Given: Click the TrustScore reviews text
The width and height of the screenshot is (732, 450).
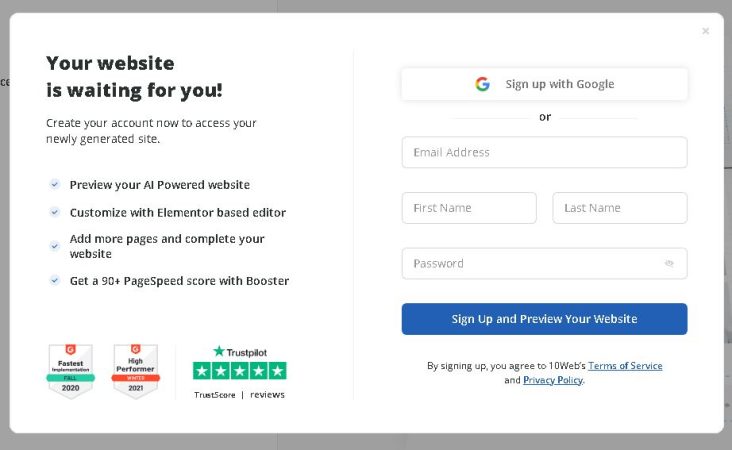Looking at the screenshot, I should tap(239, 395).
